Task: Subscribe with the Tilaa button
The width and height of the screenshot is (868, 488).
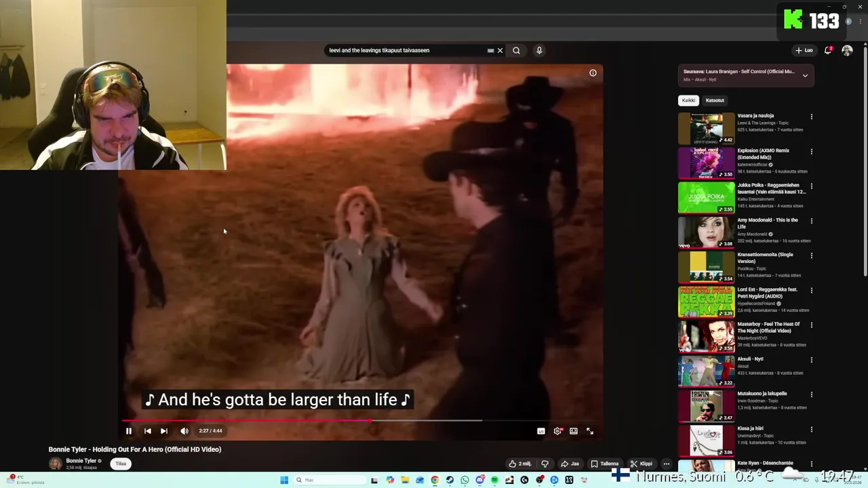Action: click(121, 464)
